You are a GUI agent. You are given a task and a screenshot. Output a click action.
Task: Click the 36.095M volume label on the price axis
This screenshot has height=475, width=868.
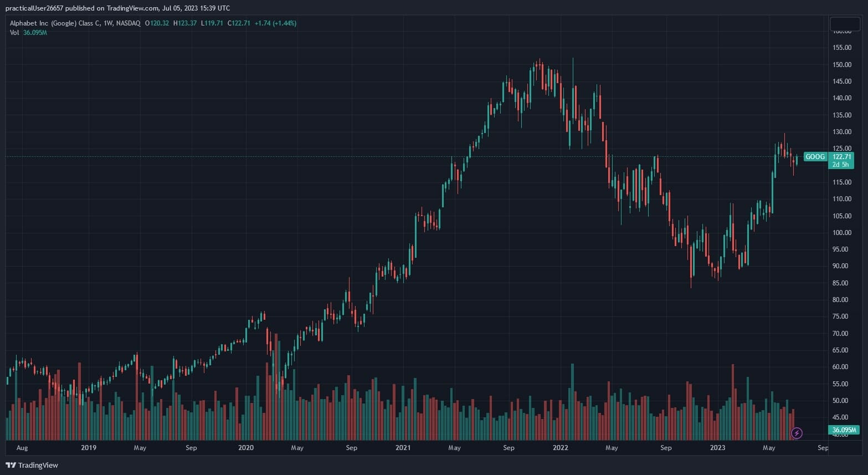[x=844, y=430]
